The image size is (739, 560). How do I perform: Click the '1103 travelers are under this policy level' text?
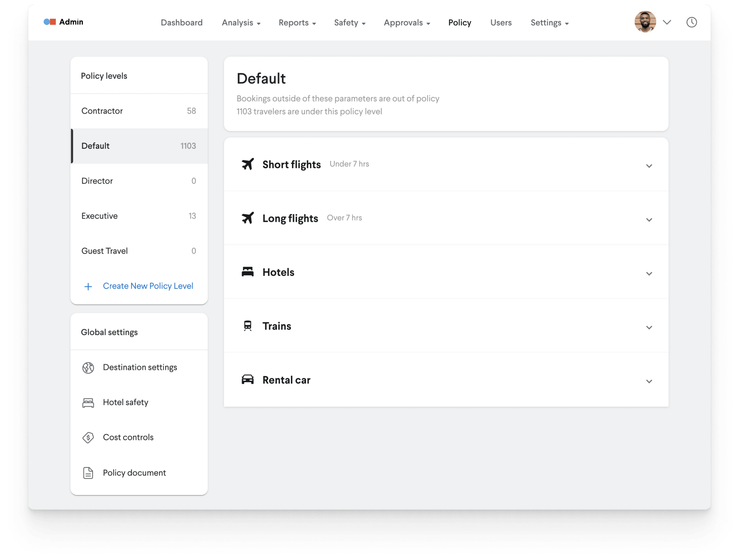click(x=309, y=111)
